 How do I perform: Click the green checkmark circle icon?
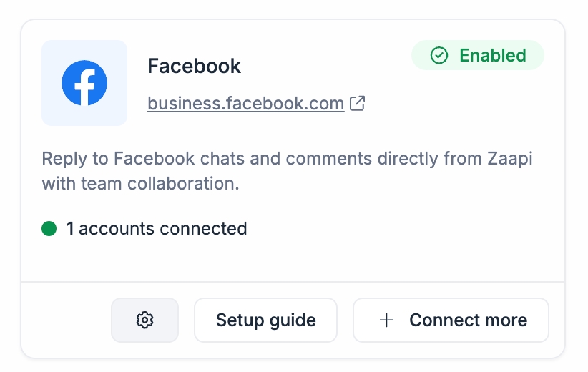point(439,56)
